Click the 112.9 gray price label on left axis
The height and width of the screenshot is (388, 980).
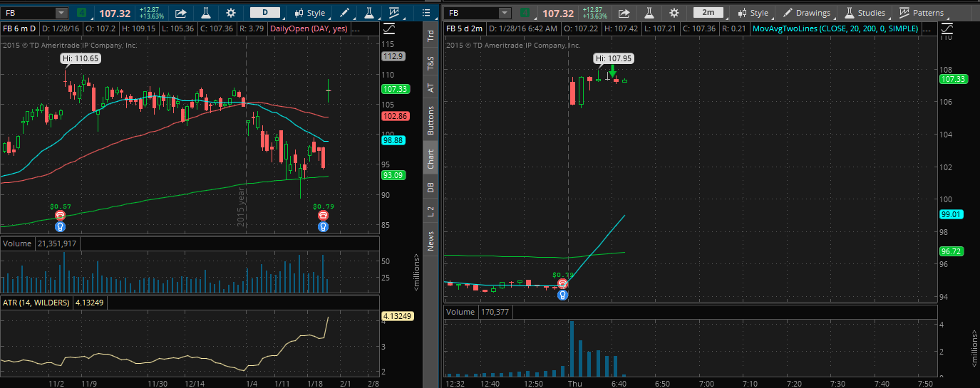(393, 56)
